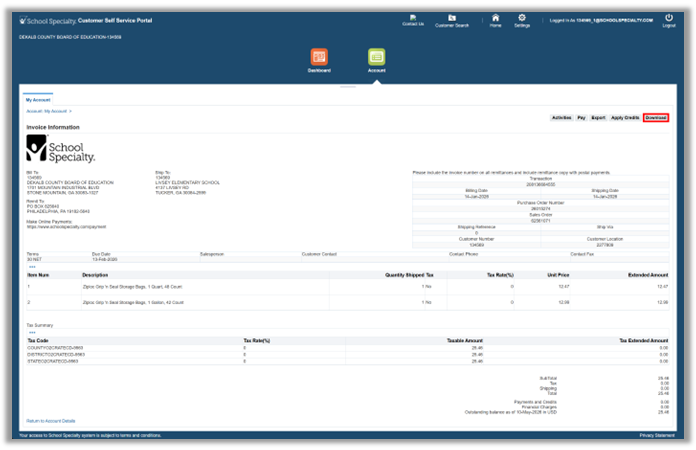This screenshot has height=450, width=696.
Task: Open Customer Search from the top bar
Action: pyautogui.click(x=451, y=21)
